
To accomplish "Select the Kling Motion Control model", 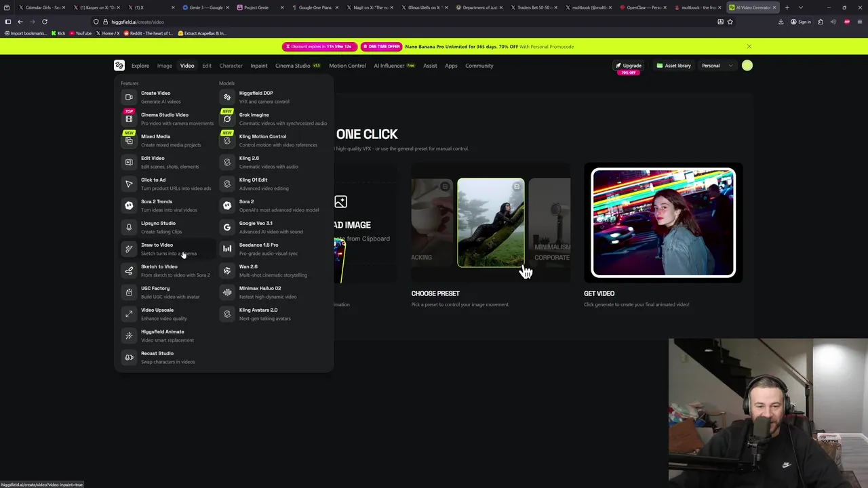I will (273, 140).
